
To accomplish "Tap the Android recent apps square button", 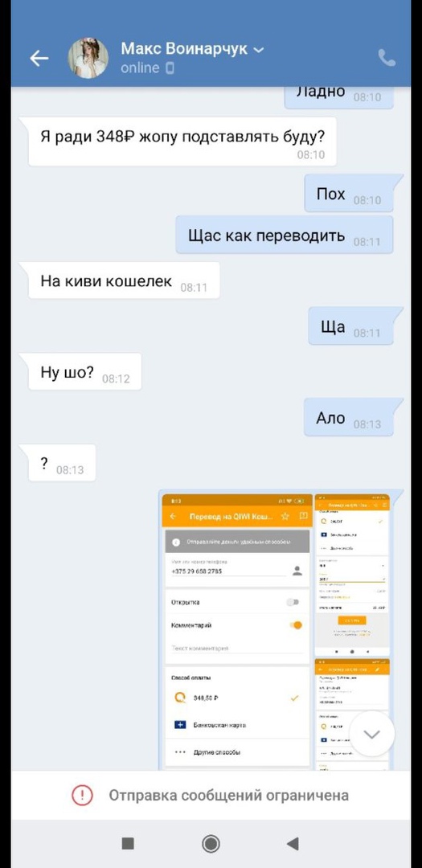I will click(x=128, y=843).
